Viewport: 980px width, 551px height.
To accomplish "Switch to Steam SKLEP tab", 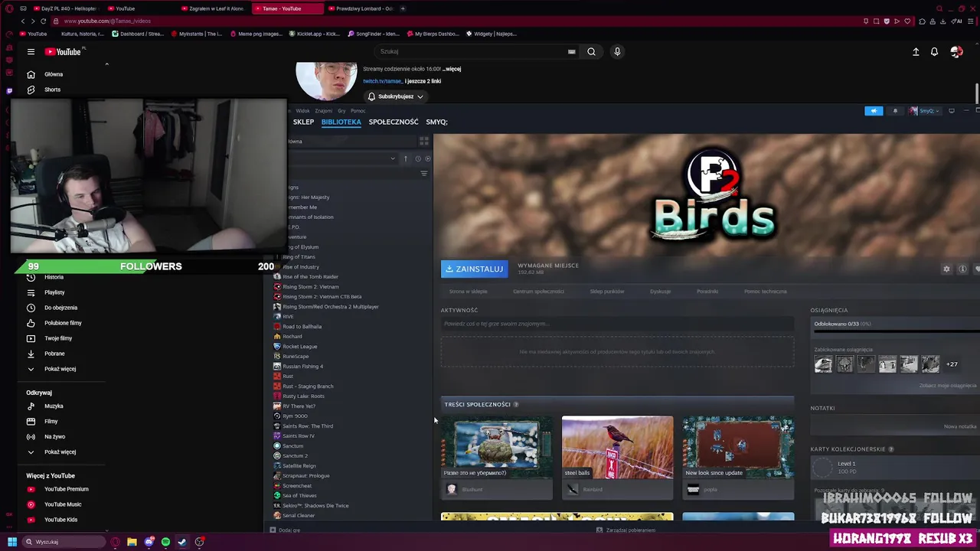I will tap(303, 122).
